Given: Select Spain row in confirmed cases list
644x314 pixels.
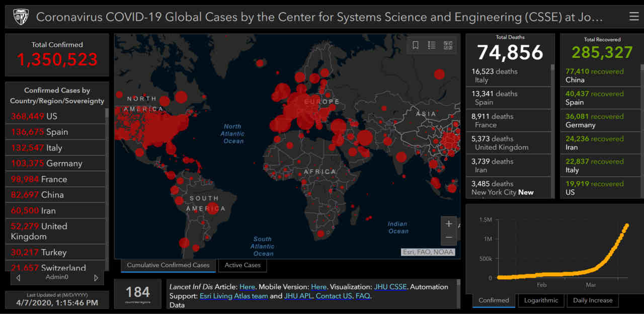Looking at the screenshot, I should click(56, 132).
